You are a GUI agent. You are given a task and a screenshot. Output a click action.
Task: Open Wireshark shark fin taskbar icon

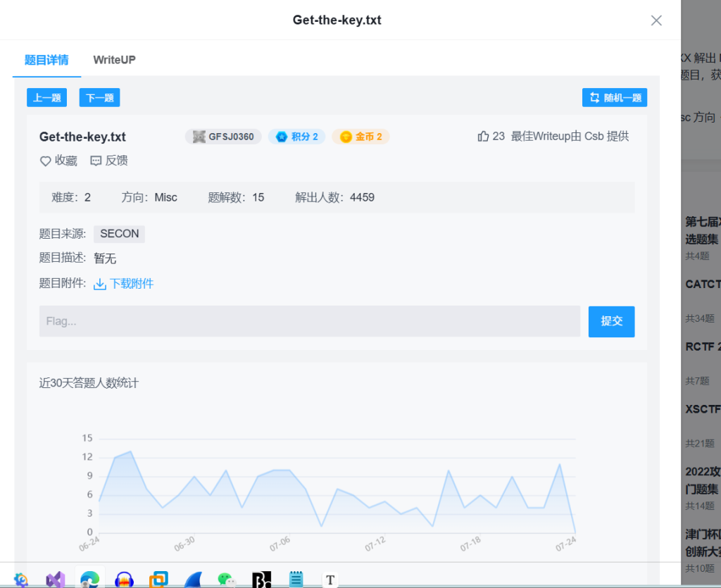[x=193, y=579]
